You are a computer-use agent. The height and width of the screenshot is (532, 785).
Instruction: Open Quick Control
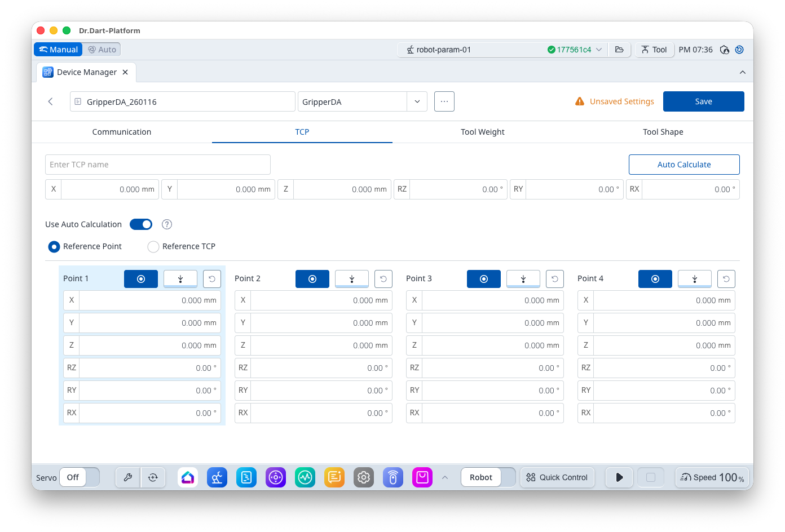[x=557, y=477]
